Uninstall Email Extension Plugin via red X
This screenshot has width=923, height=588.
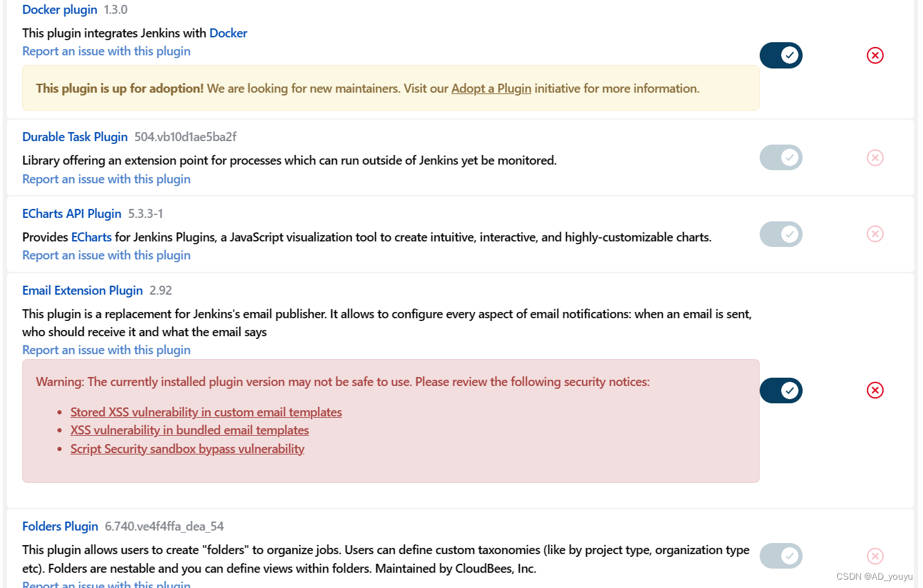click(875, 390)
